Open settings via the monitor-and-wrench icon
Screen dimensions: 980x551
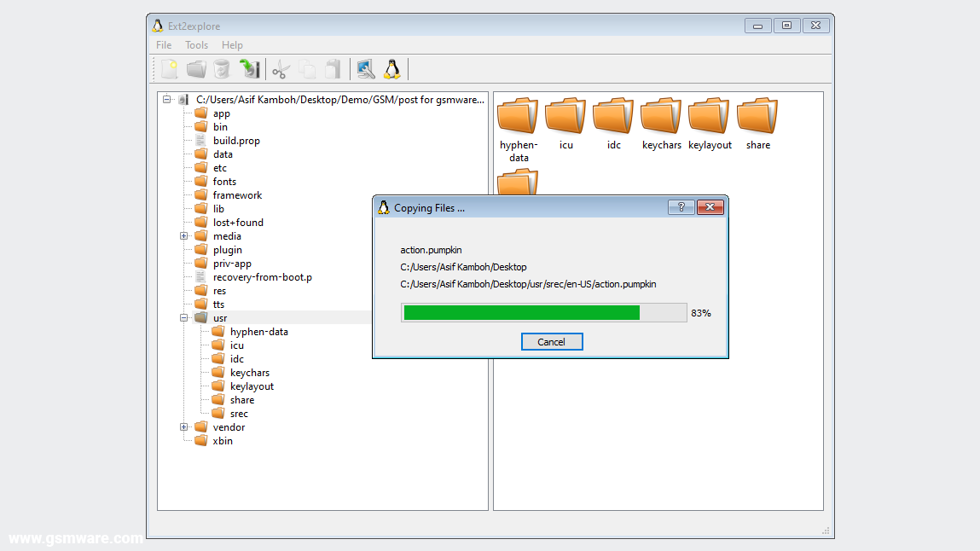click(x=365, y=69)
